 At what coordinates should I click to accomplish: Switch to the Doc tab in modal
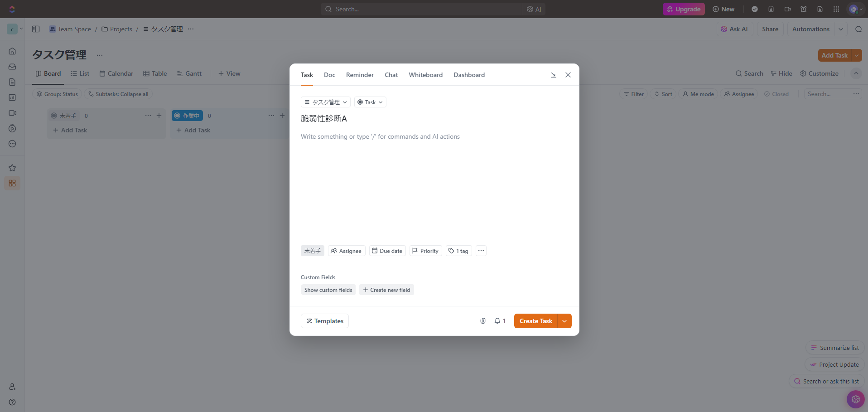329,75
